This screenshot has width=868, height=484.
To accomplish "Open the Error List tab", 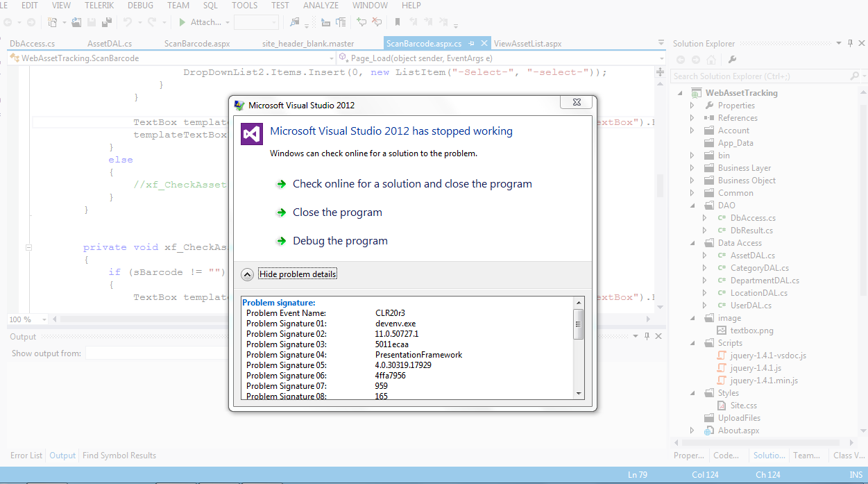I will point(26,456).
